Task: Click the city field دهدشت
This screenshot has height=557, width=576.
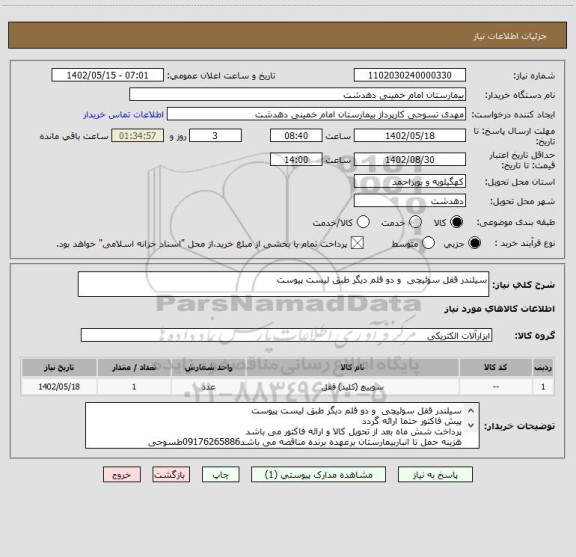Action: point(410,201)
